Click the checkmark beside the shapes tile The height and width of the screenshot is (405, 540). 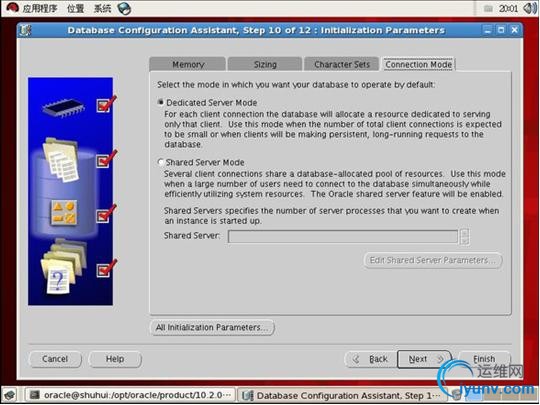point(106,214)
